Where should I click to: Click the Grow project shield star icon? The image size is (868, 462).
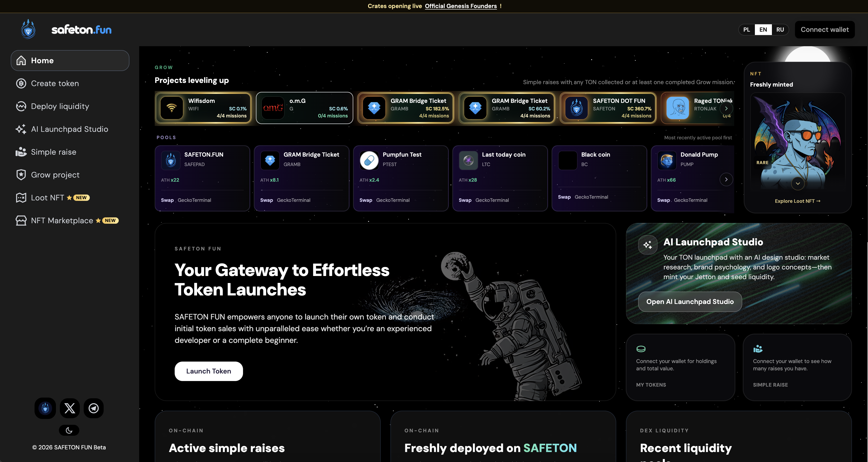(x=21, y=175)
